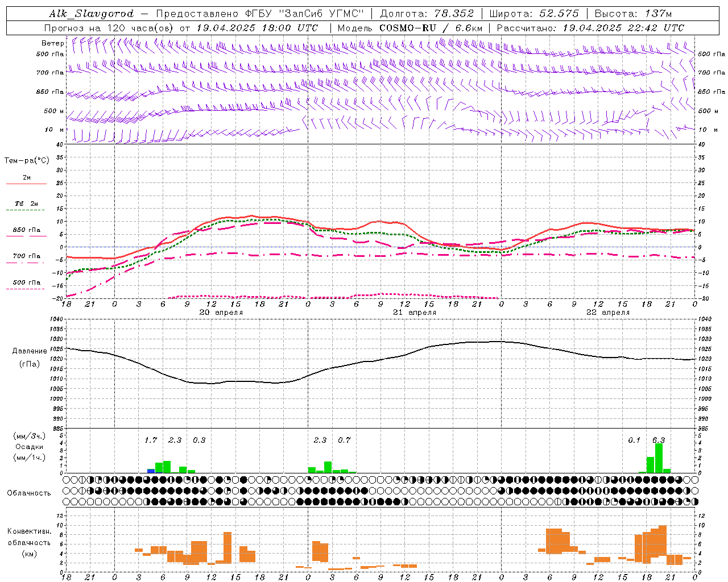The height and width of the screenshot is (582, 728).
Task: Click the 2.3 precipitation total on 20 апреля
Action: pos(175,440)
